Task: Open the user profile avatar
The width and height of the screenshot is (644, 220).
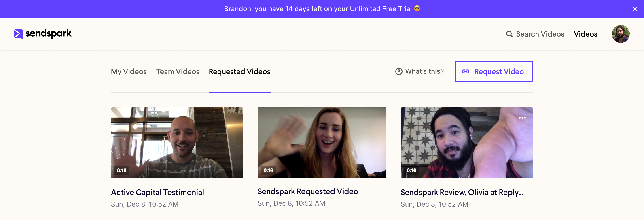Action: click(621, 34)
